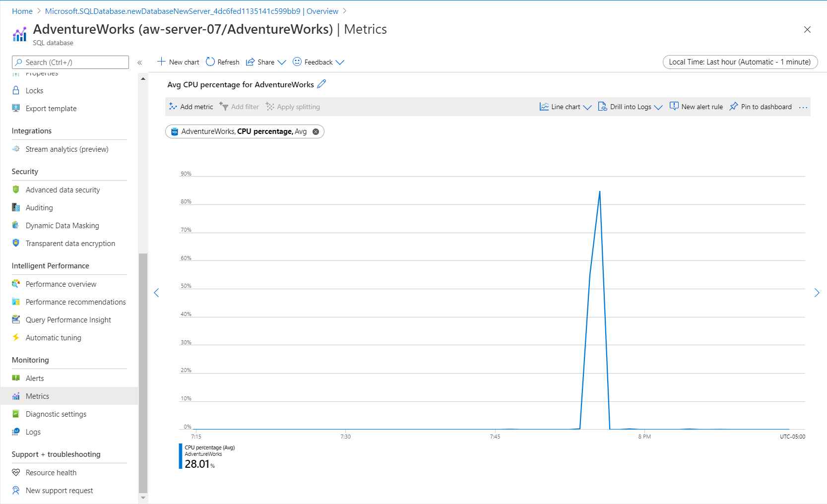Go to previous time range arrow

tap(156, 293)
